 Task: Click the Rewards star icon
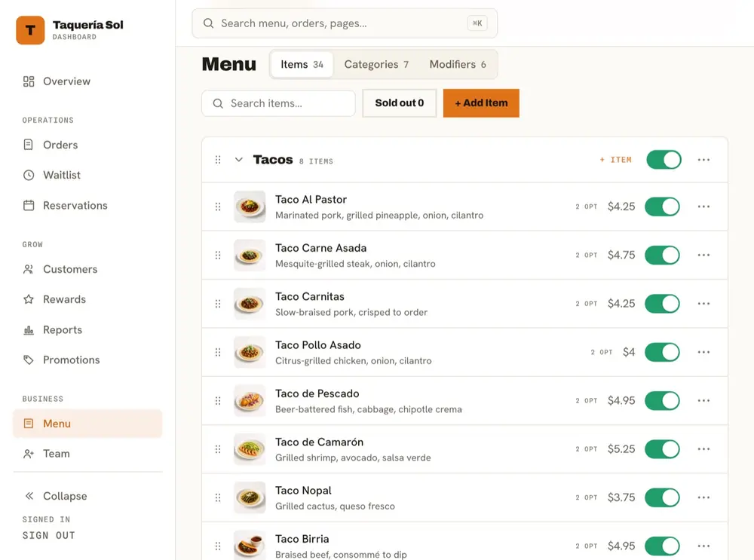[x=29, y=299]
